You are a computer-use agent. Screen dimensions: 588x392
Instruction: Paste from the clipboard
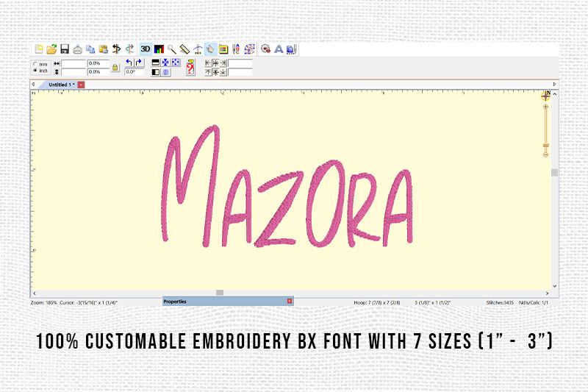[104, 49]
